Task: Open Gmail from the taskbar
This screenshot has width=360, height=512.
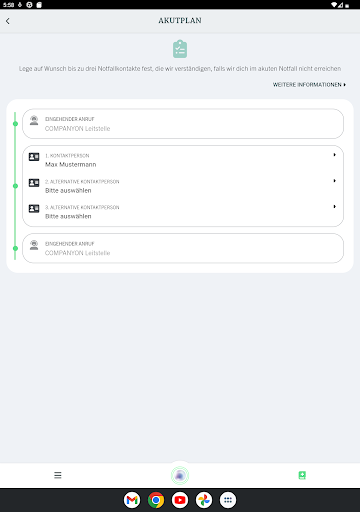Action: [x=132, y=500]
